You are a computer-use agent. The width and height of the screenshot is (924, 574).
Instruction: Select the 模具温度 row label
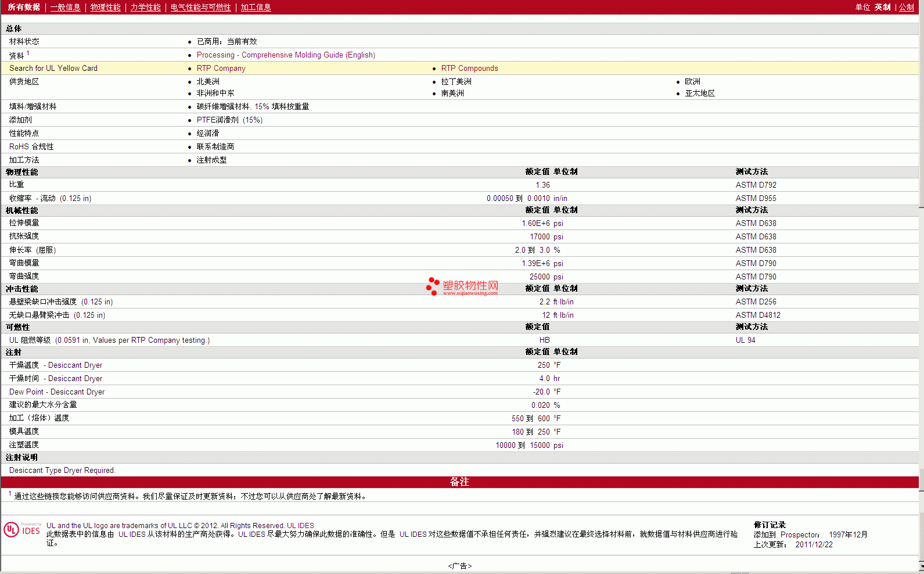pyautogui.click(x=24, y=431)
